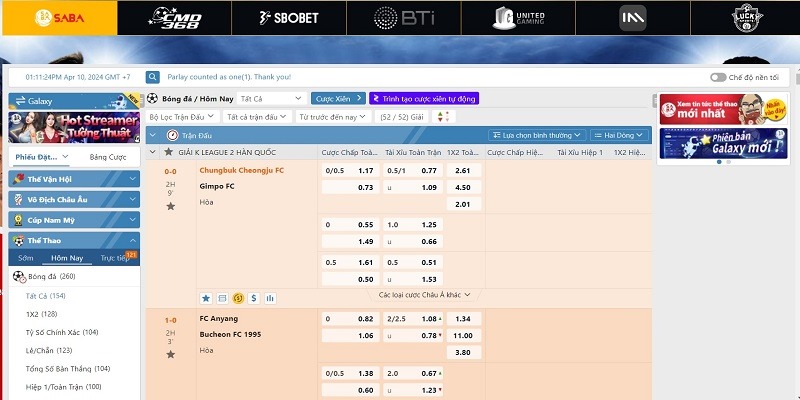This screenshot has height=400, width=800.
Task: Toggle dark mode switch (Chế độ nền tối)
Action: 717,77
